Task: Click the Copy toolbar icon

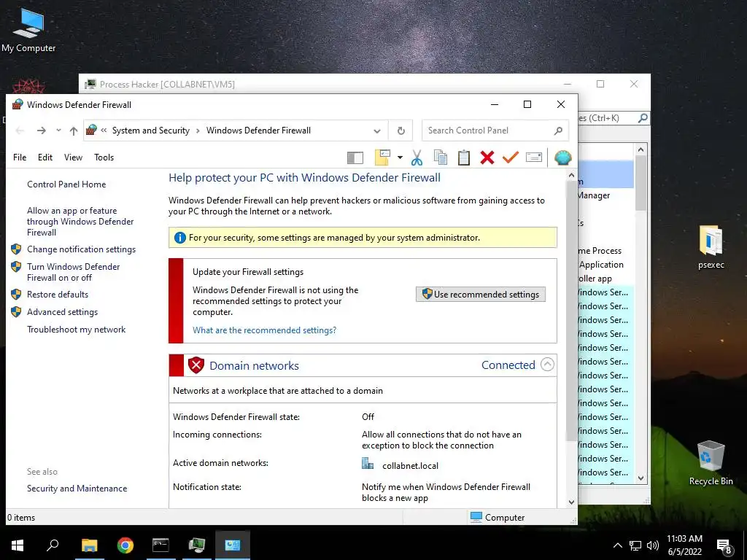Action: click(441, 157)
